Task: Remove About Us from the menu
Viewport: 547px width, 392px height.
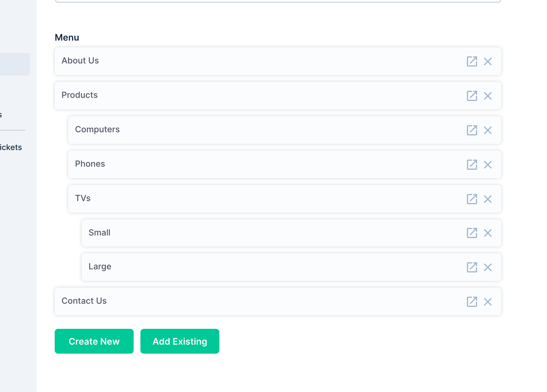Action: (488, 61)
